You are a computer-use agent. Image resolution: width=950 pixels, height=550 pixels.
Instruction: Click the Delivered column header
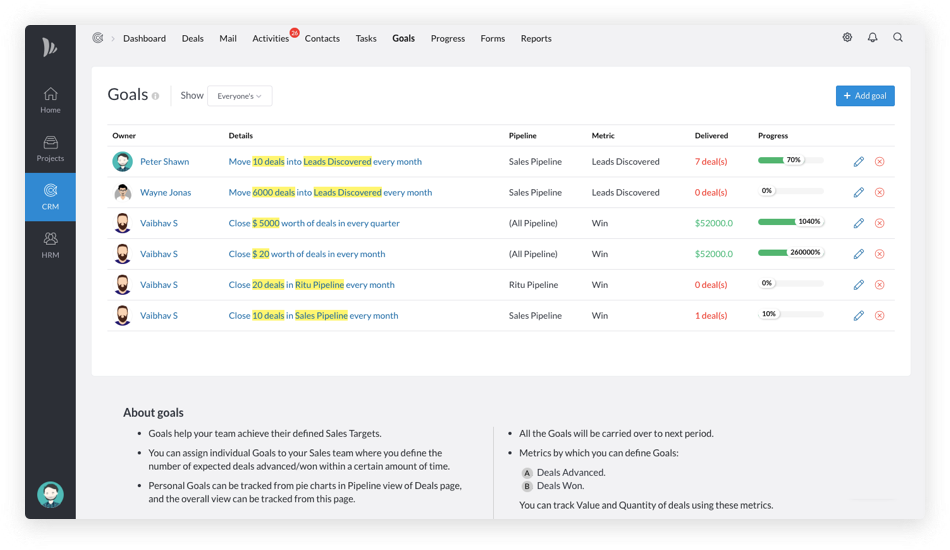pos(711,136)
